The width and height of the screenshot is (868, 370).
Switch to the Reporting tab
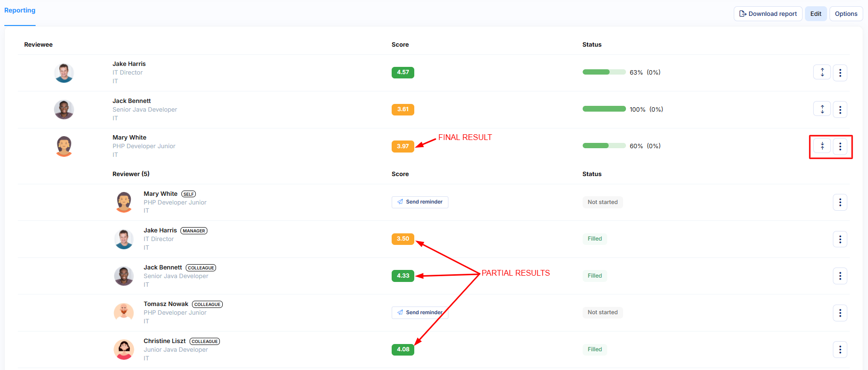pyautogui.click(x=20, y=11)
